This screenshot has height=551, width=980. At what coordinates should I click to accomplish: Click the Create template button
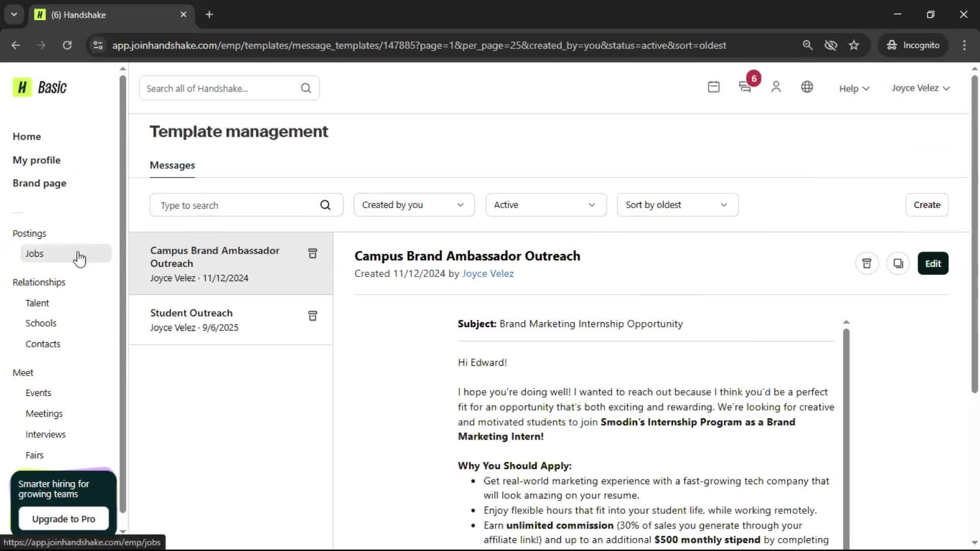[x=927, y=205]
